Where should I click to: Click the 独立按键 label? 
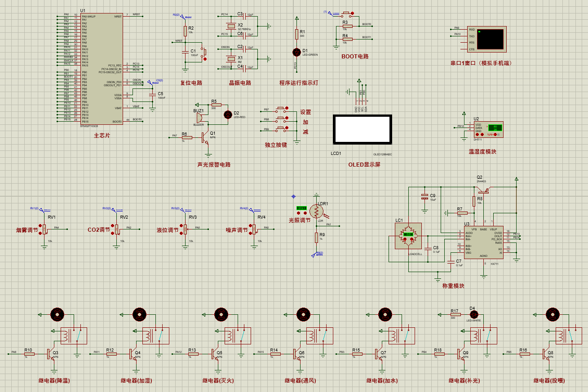276,145
